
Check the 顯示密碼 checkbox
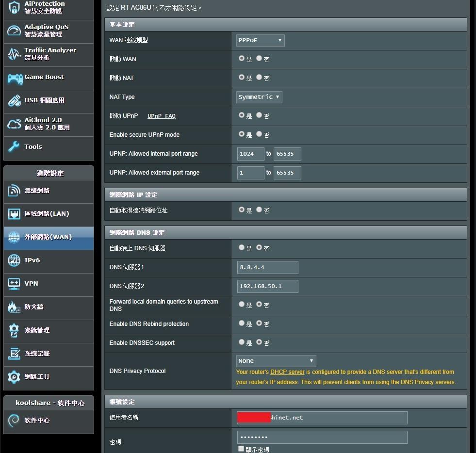pos(241,449)
